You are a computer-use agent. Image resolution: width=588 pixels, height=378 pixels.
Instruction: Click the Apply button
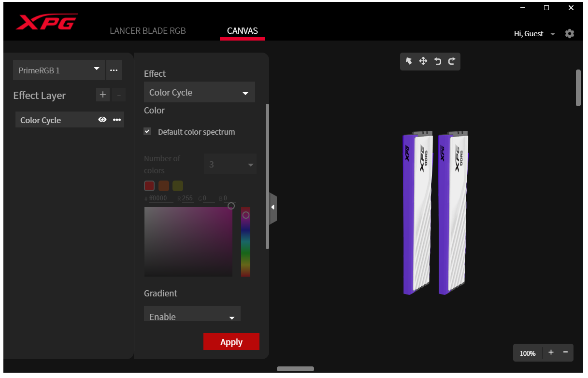(231, 342)
